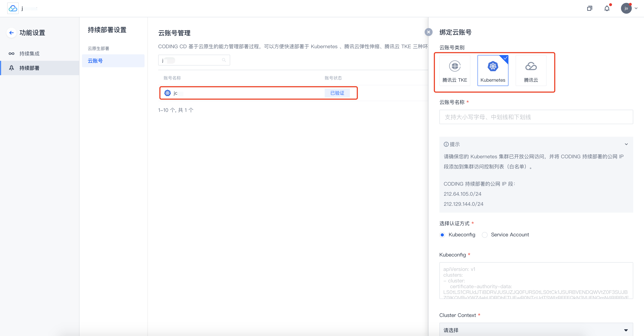Click the 账号状态 column header
The height and width of the screenshot is (336, 644).
[333, 78]
